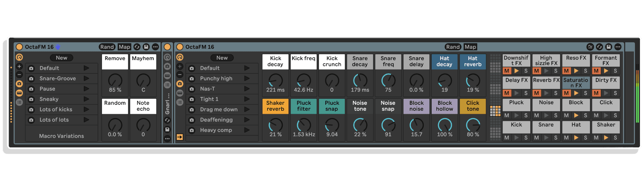Click the Note echo macro knob
Viewport: 644px width, 185px height.
(143, 125)
